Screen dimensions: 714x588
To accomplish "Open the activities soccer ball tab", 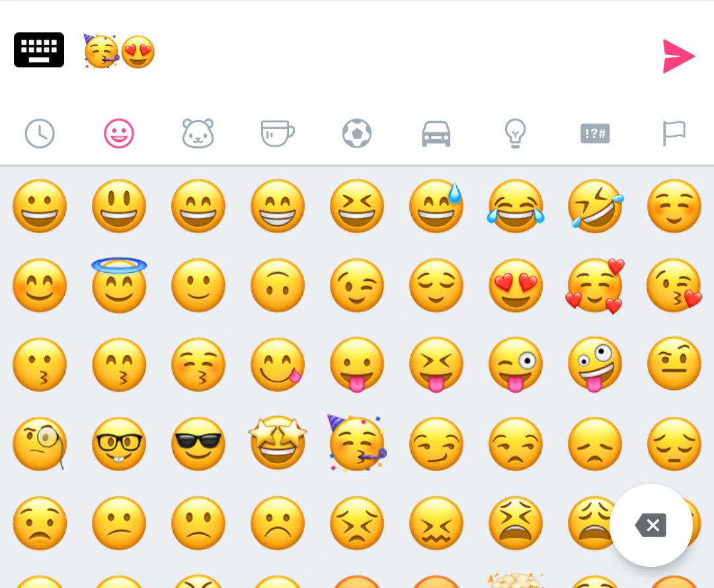I will [x=357, y=133].
